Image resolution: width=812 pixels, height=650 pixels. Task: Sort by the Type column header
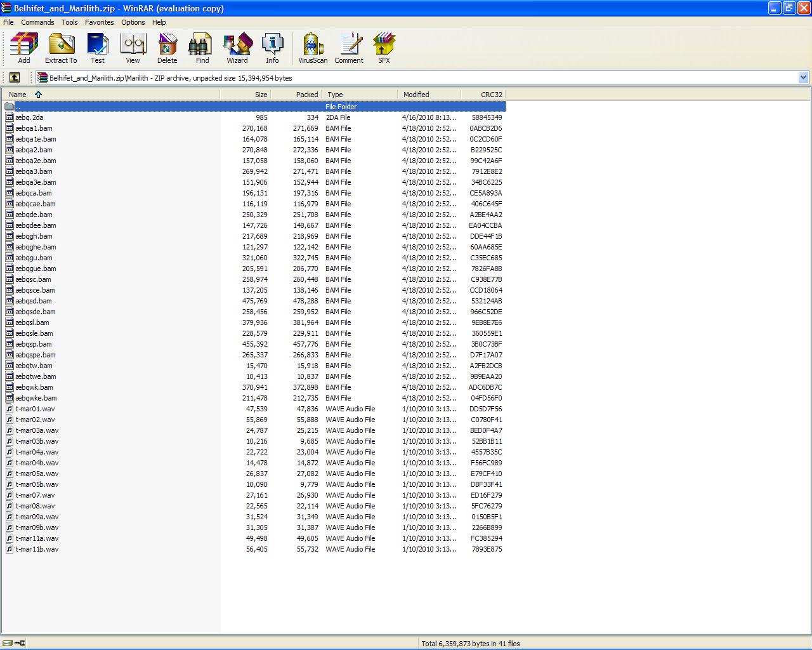pos(360,95)
